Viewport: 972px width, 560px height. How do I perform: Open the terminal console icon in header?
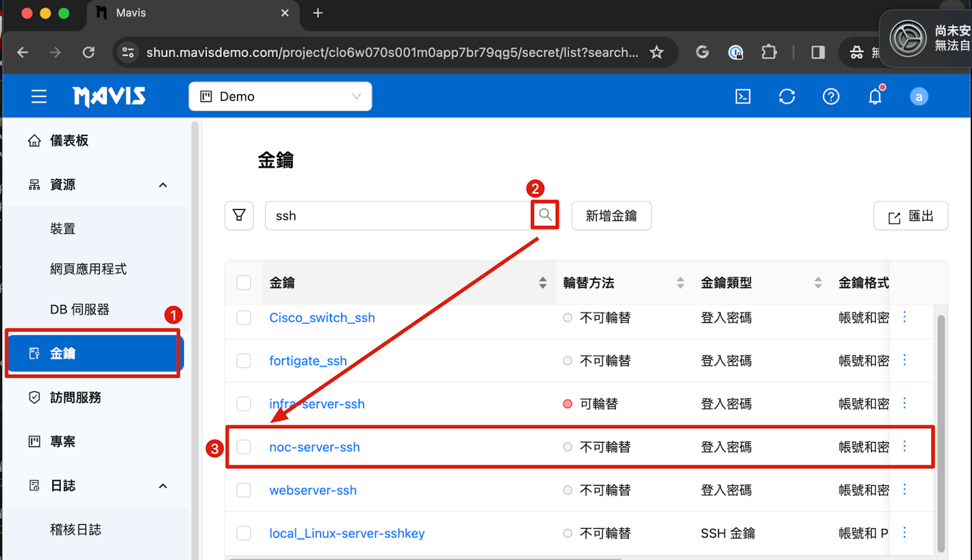click(743, 97)
